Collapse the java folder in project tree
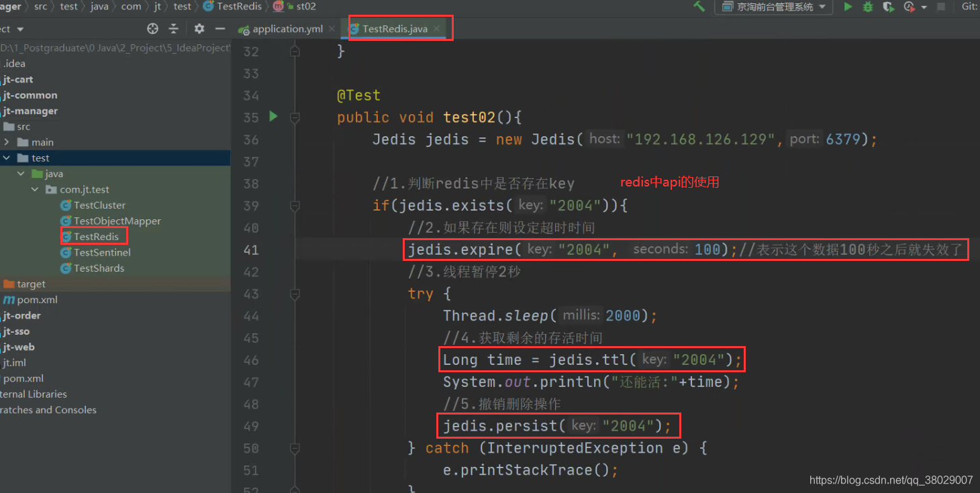980x493 pixels. pos(21,174)
